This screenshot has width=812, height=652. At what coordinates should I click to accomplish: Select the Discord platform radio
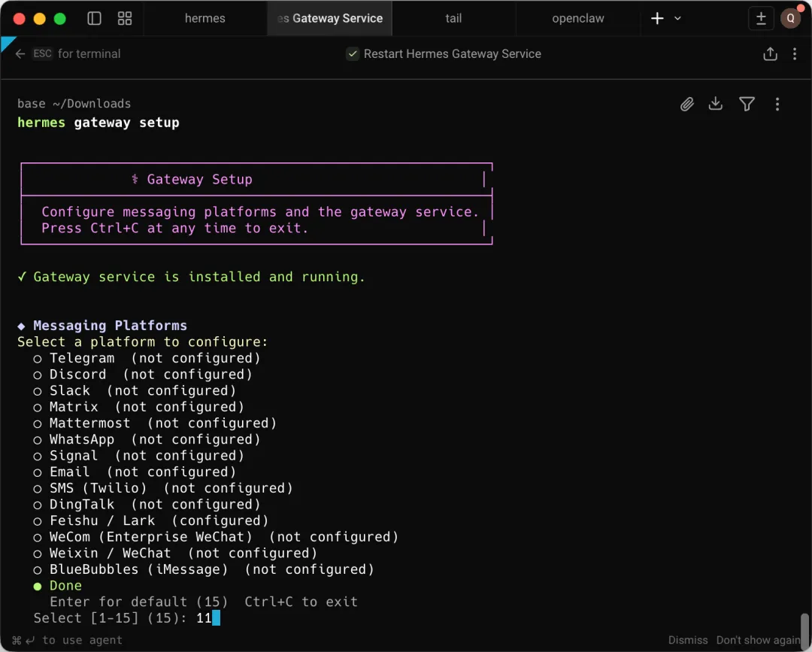coord(38,375)
